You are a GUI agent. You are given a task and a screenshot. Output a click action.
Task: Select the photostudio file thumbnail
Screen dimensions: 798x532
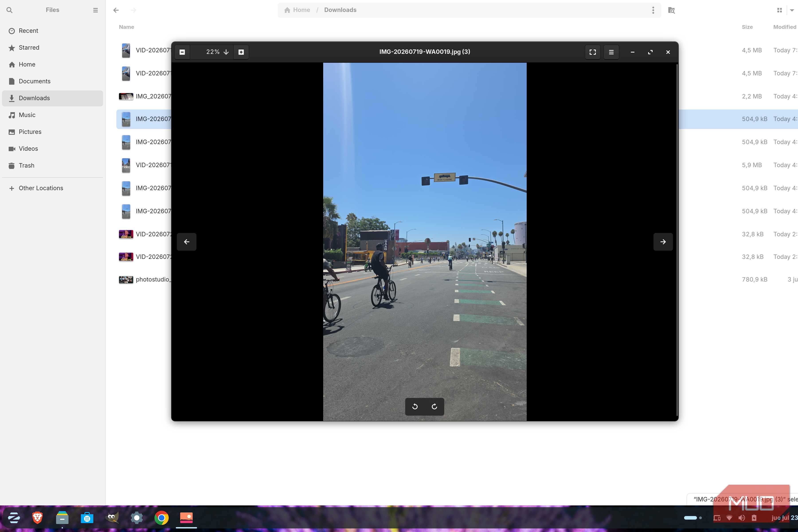pyautogui.click(x=126, y=280)
